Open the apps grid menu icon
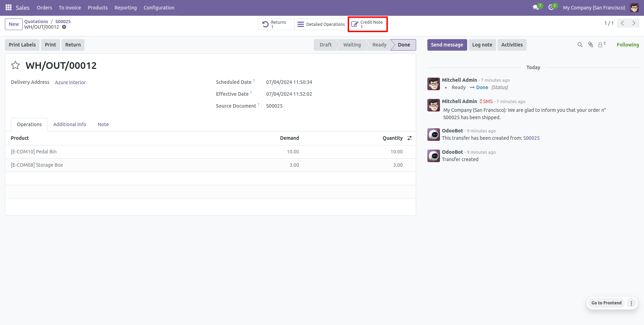 (x=8, y=7)
